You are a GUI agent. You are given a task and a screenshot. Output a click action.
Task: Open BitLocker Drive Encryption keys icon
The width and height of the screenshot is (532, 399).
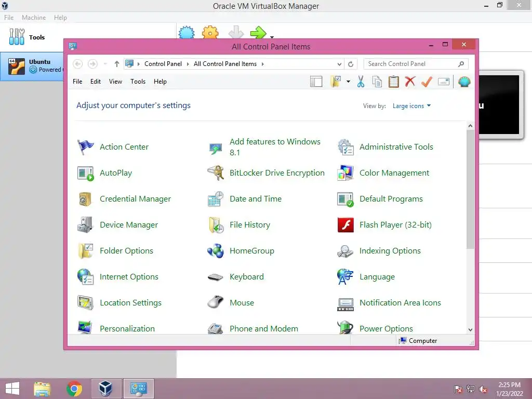point(216,173)
